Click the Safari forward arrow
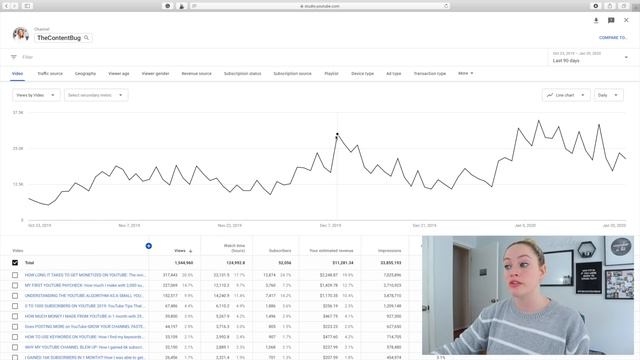640x360 pixels. click(x=15, y=6)
